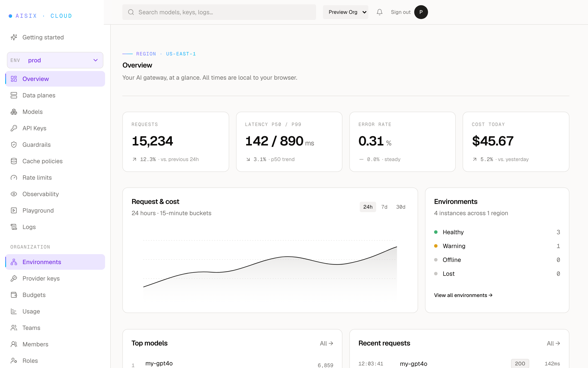Expand the ENV prod environment selector

click(x=55, y=60)
